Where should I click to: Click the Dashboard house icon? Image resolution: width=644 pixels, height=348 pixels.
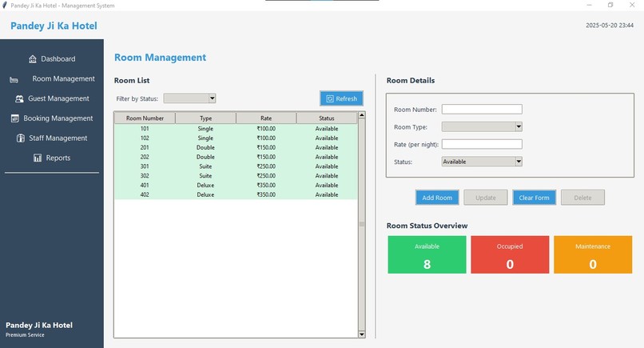click(33, 59)
